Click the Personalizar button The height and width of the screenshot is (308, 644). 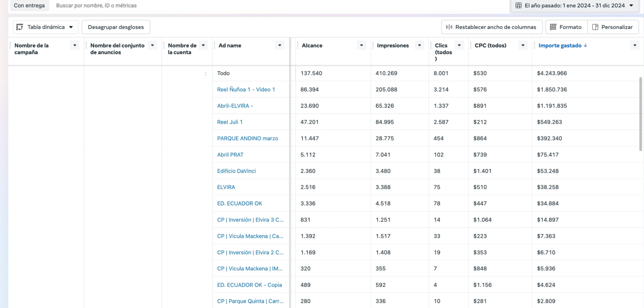pyautogui.click(x=613, y=27)
